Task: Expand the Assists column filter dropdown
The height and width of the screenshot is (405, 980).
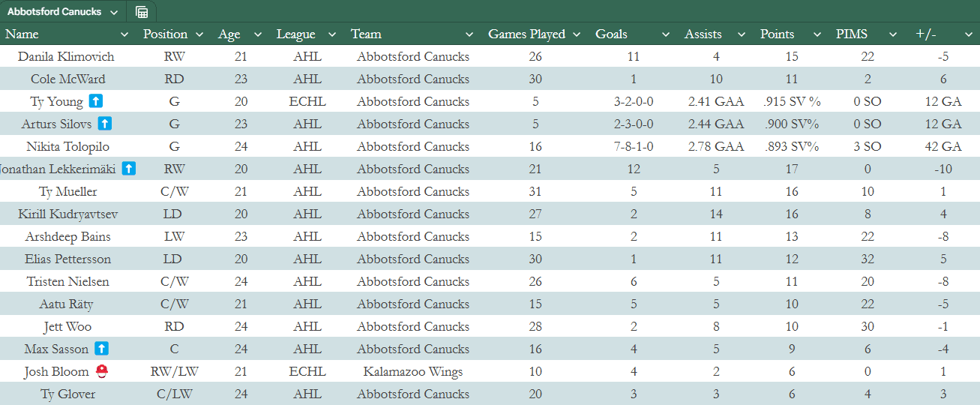Action: 742,34
